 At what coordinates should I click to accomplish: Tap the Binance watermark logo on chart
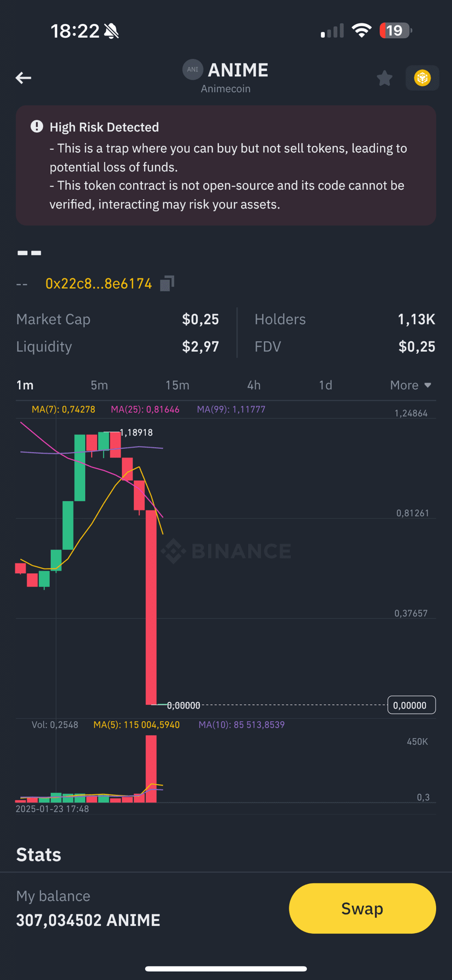(226, 551)
